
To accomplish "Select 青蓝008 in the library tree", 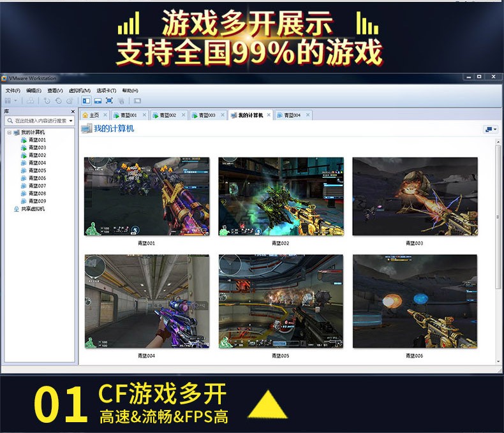I will (x=33, y=194).
